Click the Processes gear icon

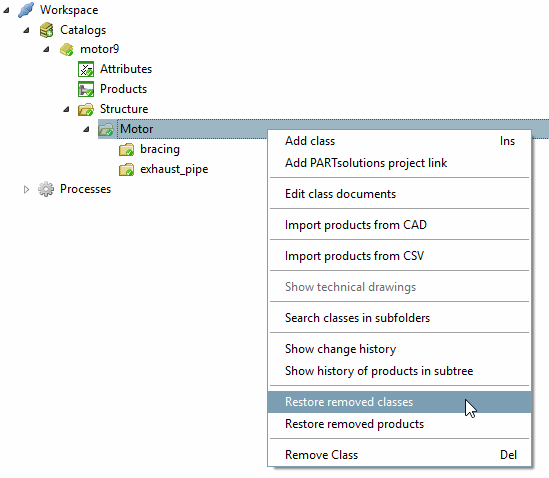[46, 189]
